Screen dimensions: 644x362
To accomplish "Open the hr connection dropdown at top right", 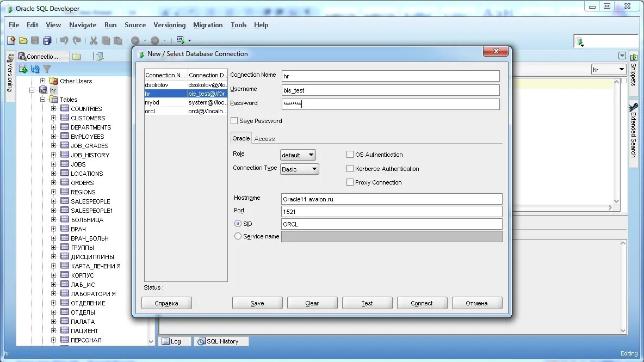I will click(609, 70).
